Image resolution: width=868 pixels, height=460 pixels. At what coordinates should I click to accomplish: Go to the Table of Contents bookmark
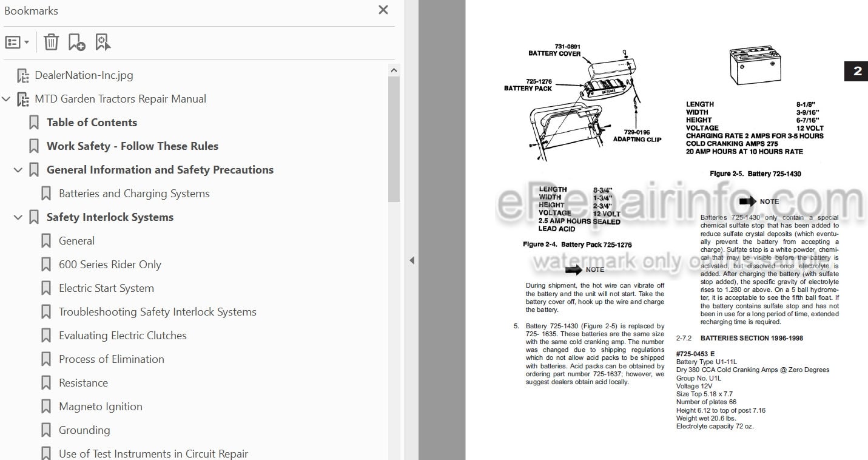coord(92,123)
